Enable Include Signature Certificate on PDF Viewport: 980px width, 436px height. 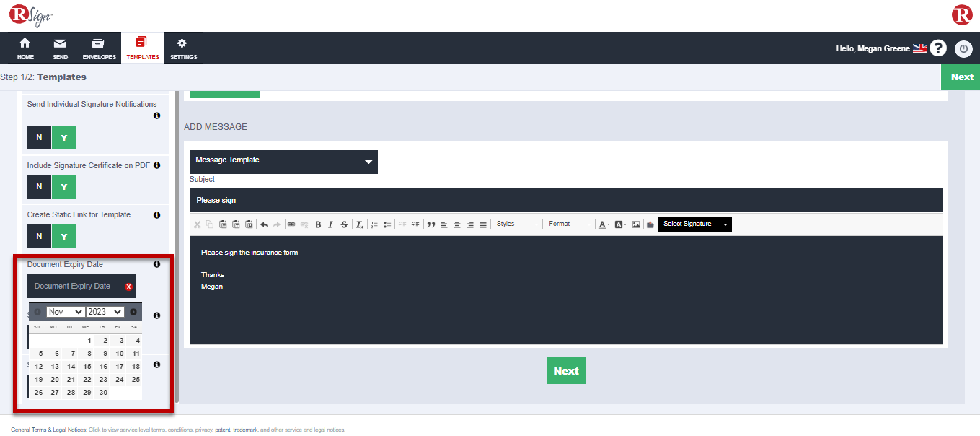[63, 186]
